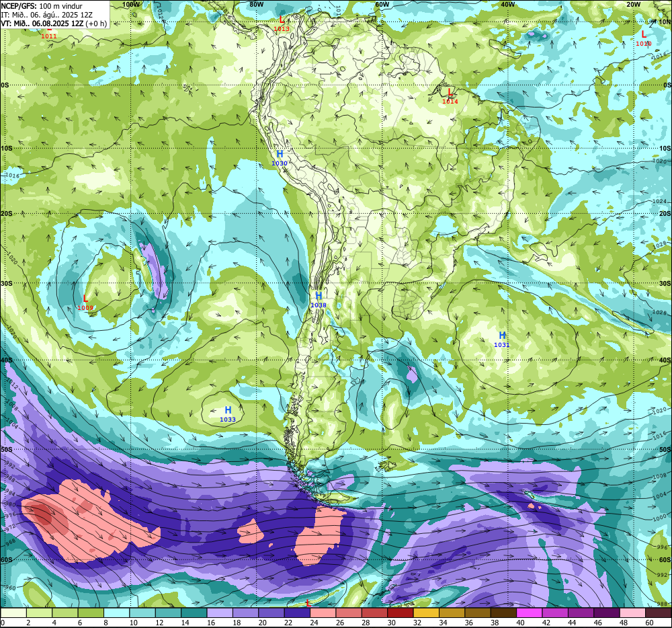Click the left-edge 10S latitude label
672x628 pixels.
7,149
